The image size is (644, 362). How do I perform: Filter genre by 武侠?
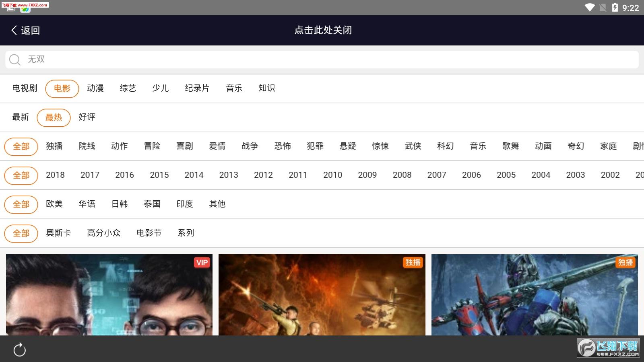click(413, 146)
